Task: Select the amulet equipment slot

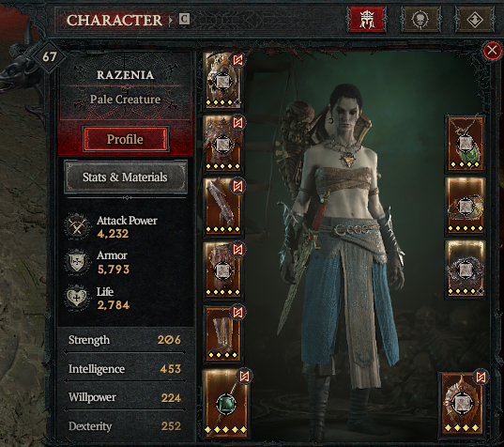Action: point(466,143)
